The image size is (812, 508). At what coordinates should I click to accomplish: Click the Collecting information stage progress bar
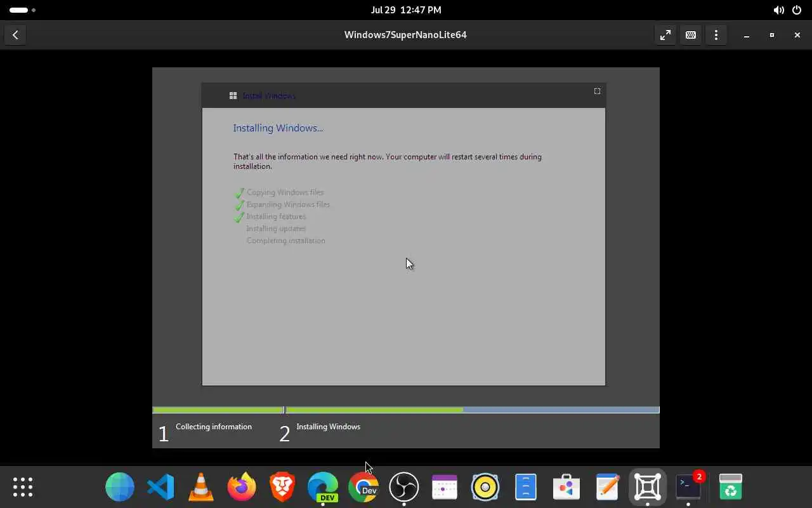pos(218,410)
